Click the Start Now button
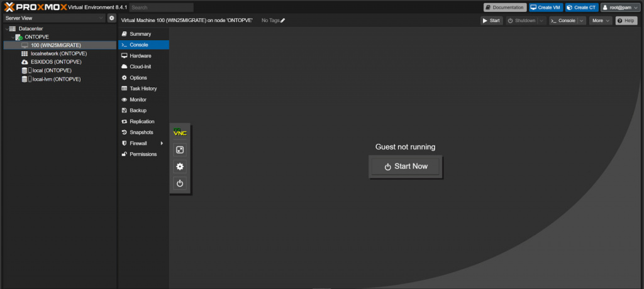Viewport: 644px width, 289px height. (x=406, y=166)
